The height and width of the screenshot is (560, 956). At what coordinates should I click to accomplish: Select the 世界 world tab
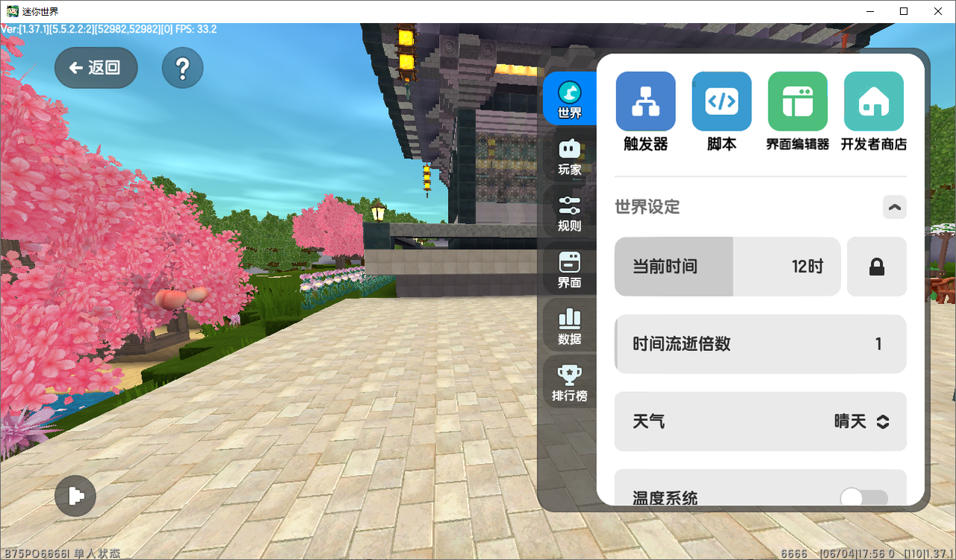[x=570, y=99]
